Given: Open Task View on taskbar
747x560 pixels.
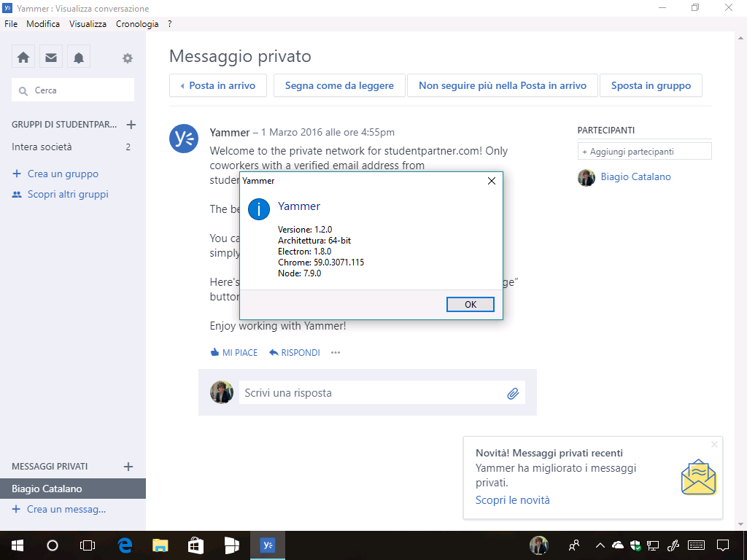Looking at the screenshot, I should click(x=88, y=545).
